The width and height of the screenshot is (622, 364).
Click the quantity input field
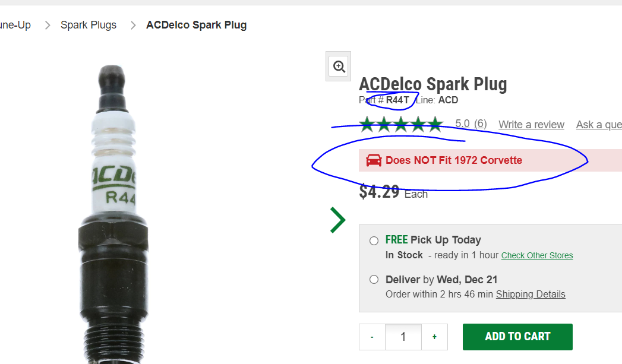tap(403, 337)
